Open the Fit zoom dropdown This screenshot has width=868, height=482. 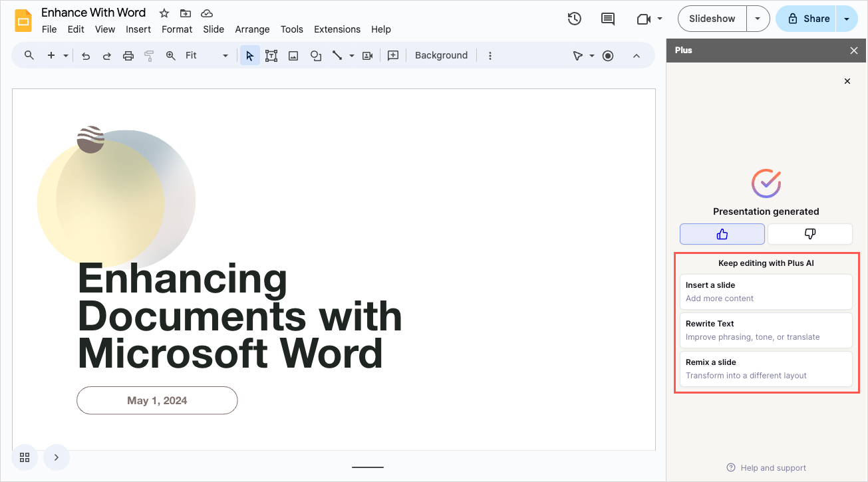coord(207,56)
